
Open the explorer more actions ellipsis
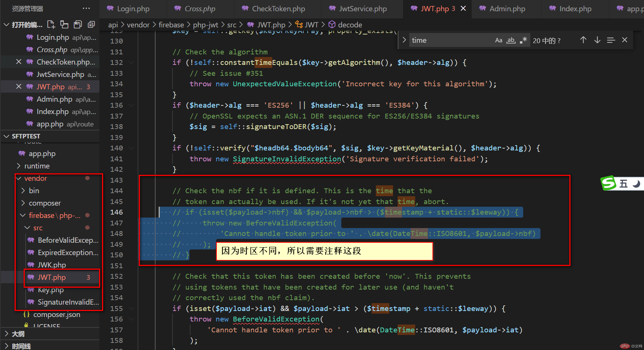(x=86, y=8)
